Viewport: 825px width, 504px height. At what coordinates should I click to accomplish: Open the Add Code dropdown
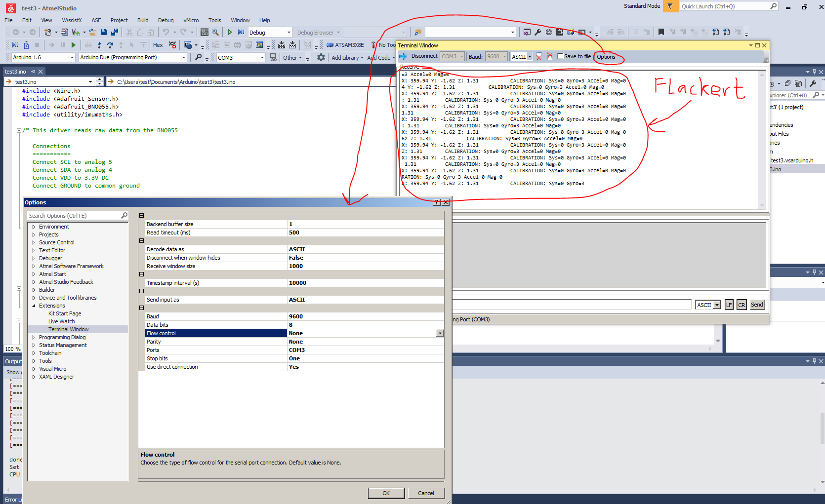click(381, 58)
